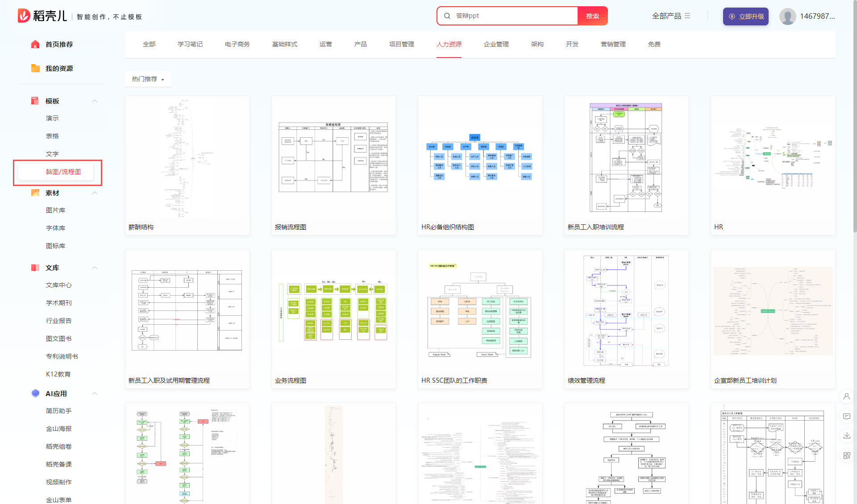Open the 热门推荐 sort dropdown
The width and height of the screenshot is (857, 504).
coord(148,79)
